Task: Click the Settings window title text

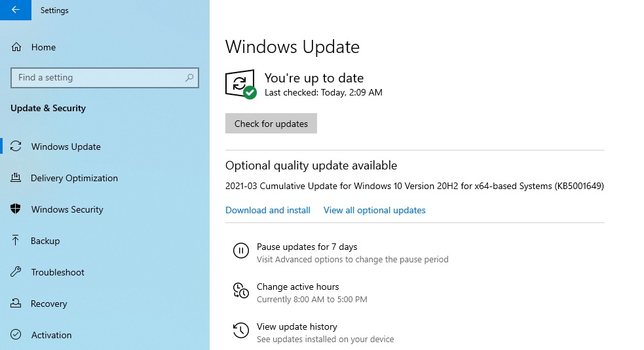Action: [x=54, y=10]
